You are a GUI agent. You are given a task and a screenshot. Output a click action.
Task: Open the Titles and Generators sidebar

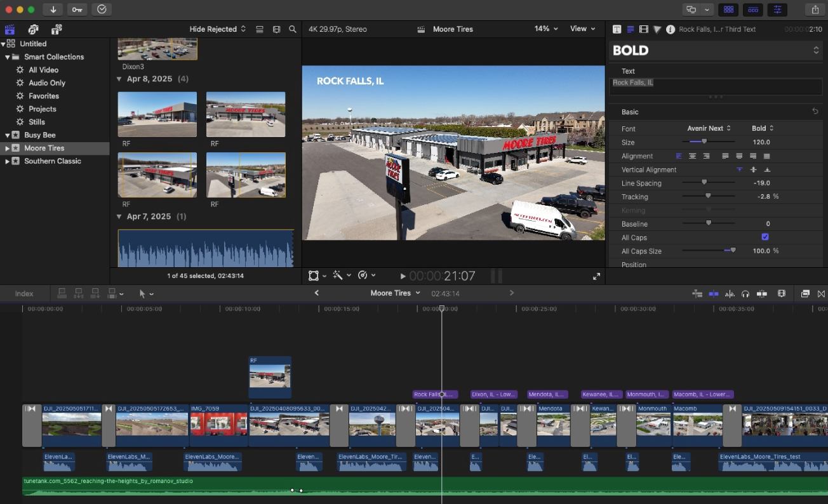(57, 29)
